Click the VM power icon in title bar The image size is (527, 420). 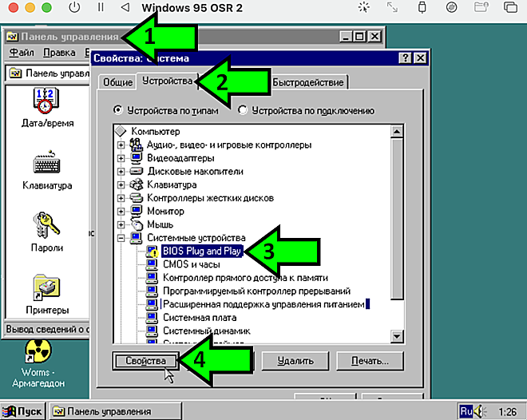(x=74, y=7)
